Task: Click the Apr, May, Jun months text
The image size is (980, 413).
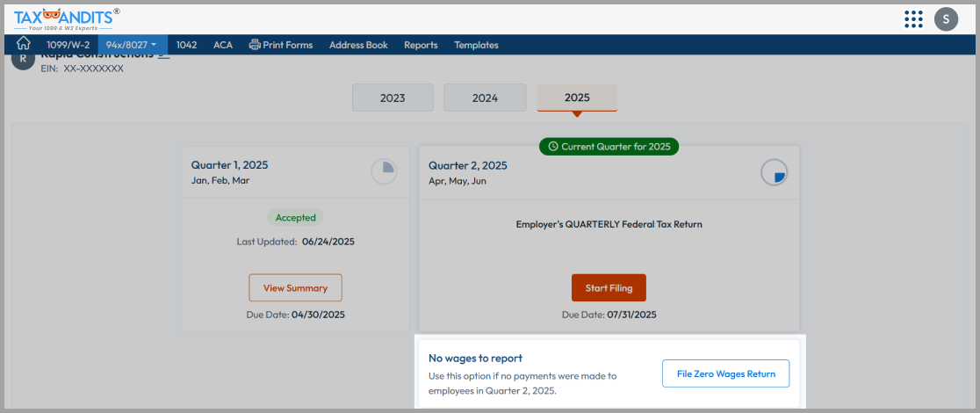Action: 457,181
